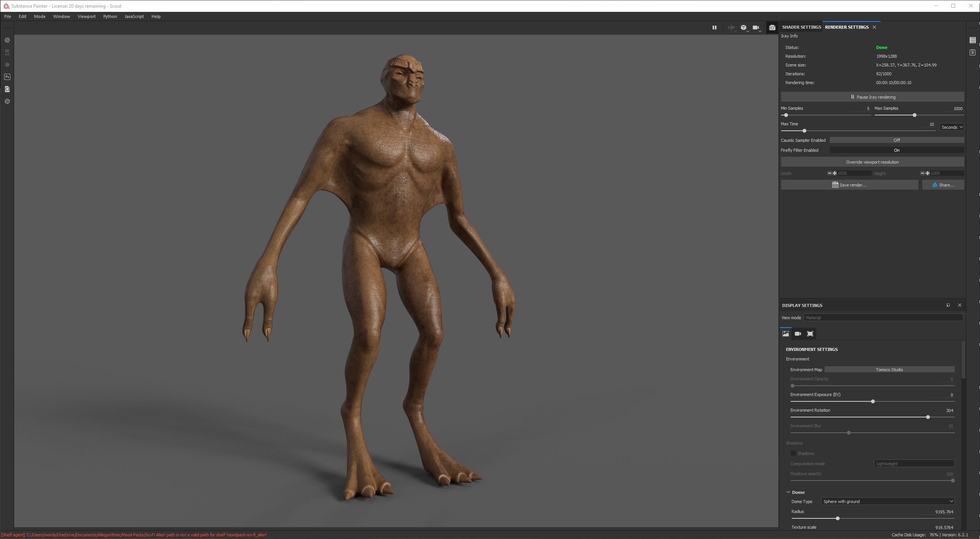980x539 pixels.
Task: Click the Iray render camera icon
Action: coord(772,28)
